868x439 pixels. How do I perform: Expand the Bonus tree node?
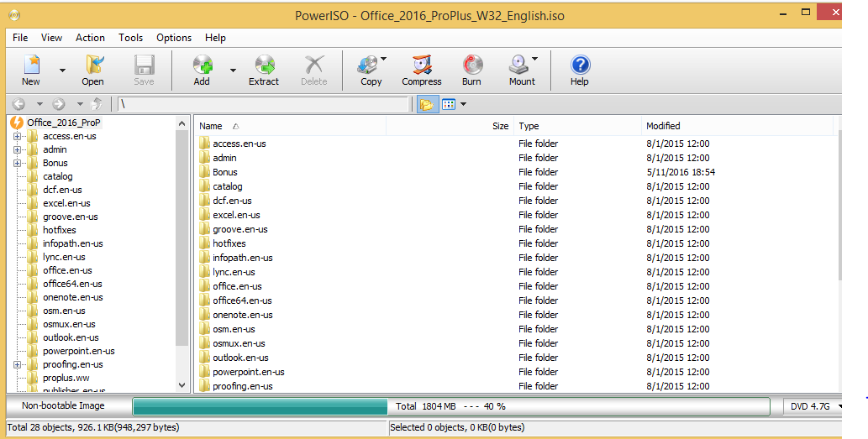point(17,163)
